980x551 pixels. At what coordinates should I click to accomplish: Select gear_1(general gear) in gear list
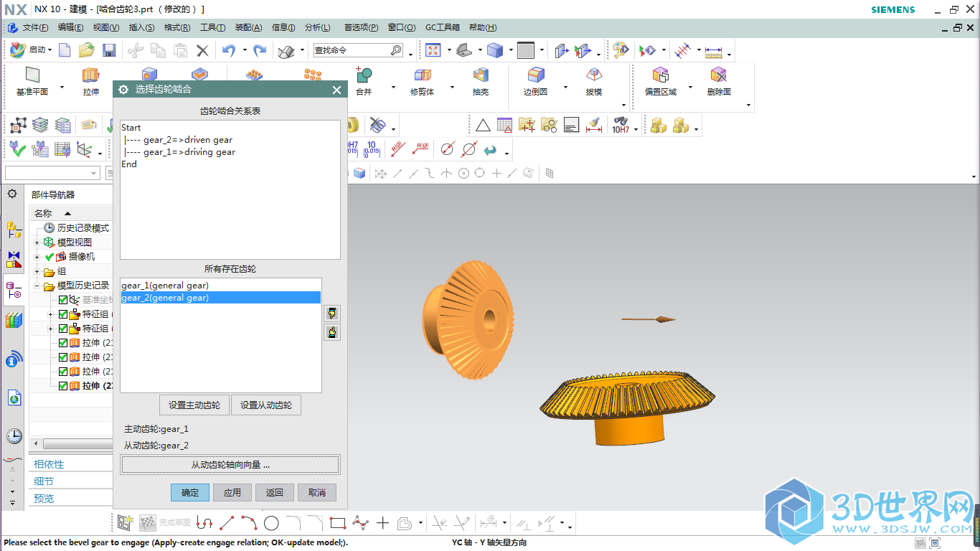coord(221,286)
